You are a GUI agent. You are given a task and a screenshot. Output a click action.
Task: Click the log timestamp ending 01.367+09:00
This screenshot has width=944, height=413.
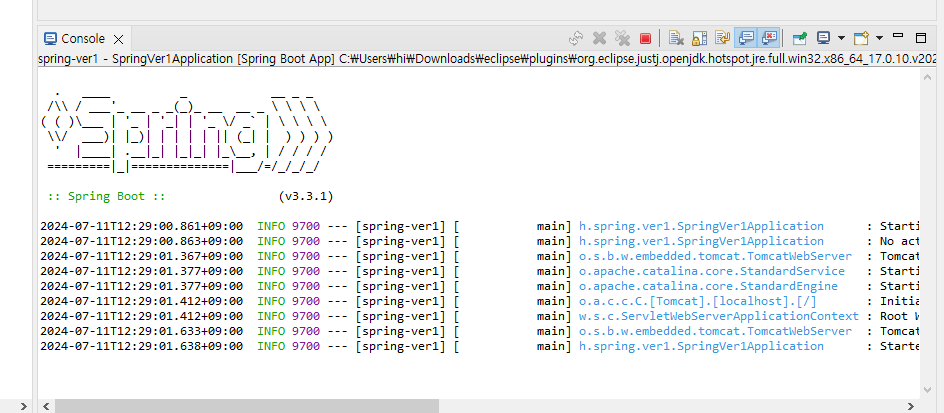point(141,256)
